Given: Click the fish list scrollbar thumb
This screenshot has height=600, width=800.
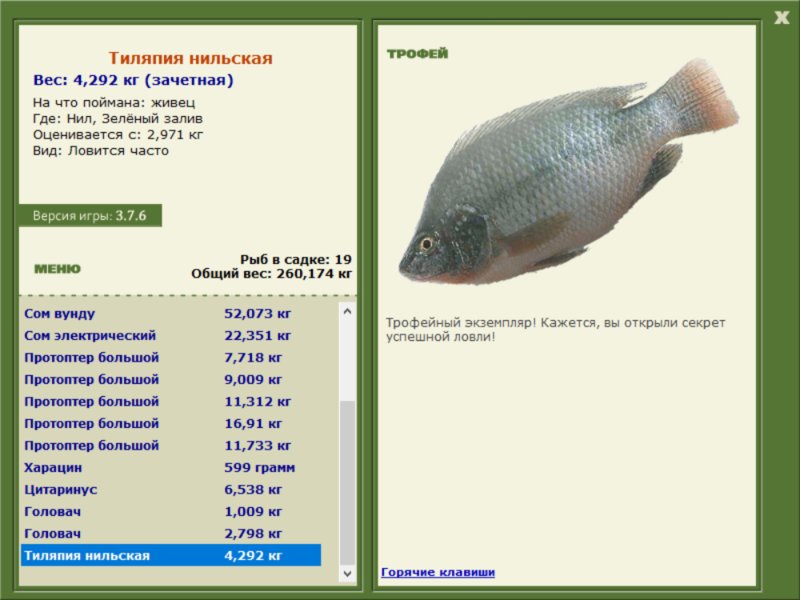Looking at the screenshot, I should point(347,484).
